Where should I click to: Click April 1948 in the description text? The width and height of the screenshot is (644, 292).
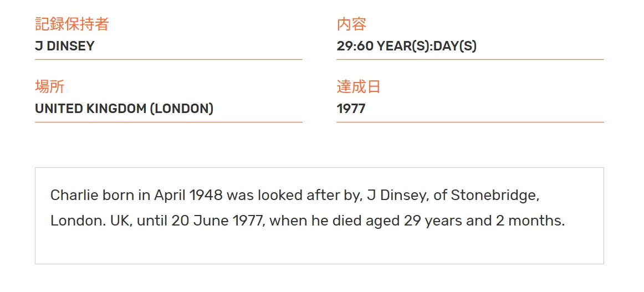188,195
